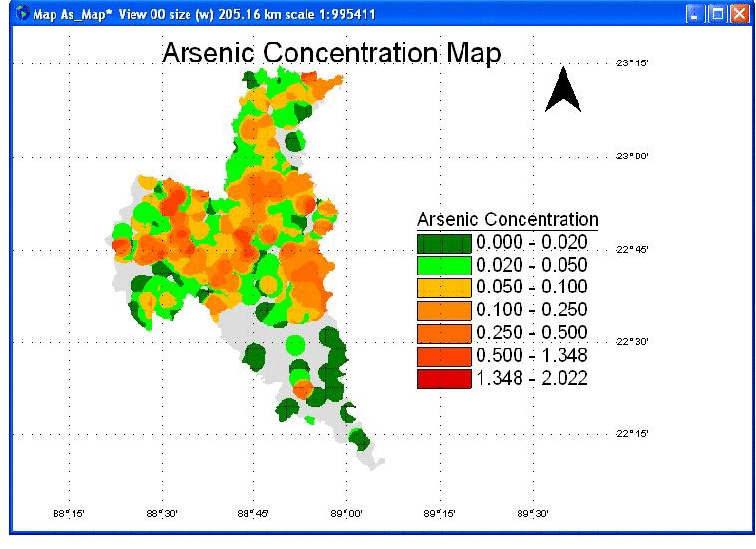Select the 89°30' longitude label
756x549 pixels.
click(532, 514)
